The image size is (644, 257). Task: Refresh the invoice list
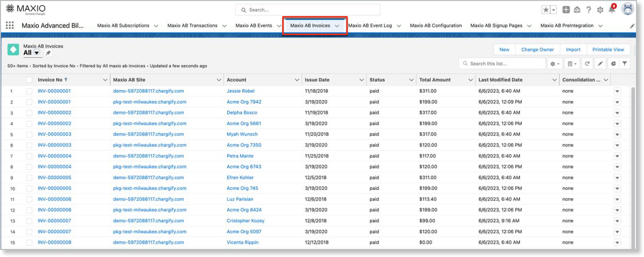tap(587, 64)
